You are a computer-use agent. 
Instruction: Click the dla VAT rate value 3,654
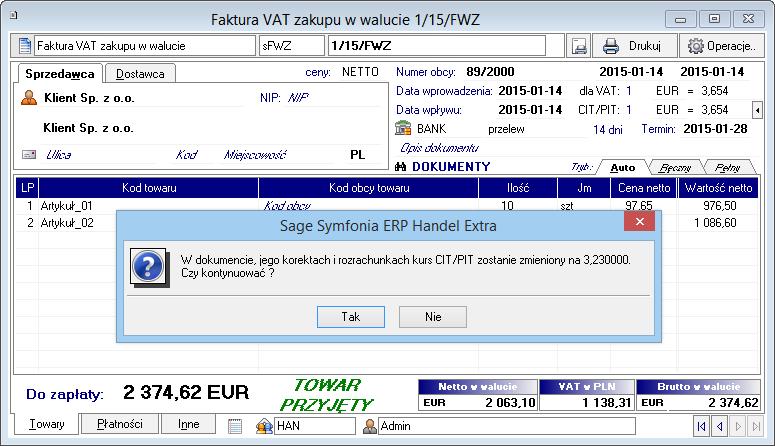(x=714, y=91)
